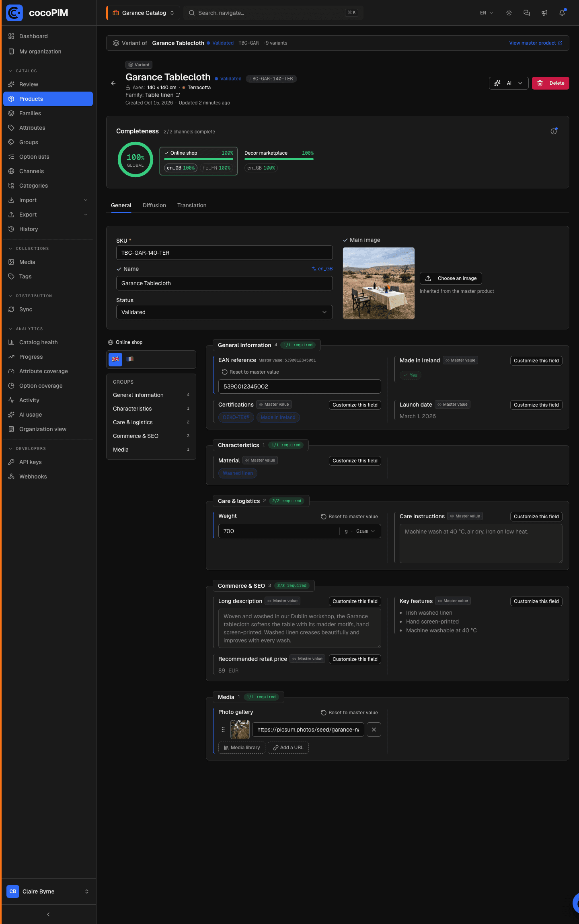579x924 pixels.
Task: Click the Decor marketplace completeness bar
Action: (279, 159)
